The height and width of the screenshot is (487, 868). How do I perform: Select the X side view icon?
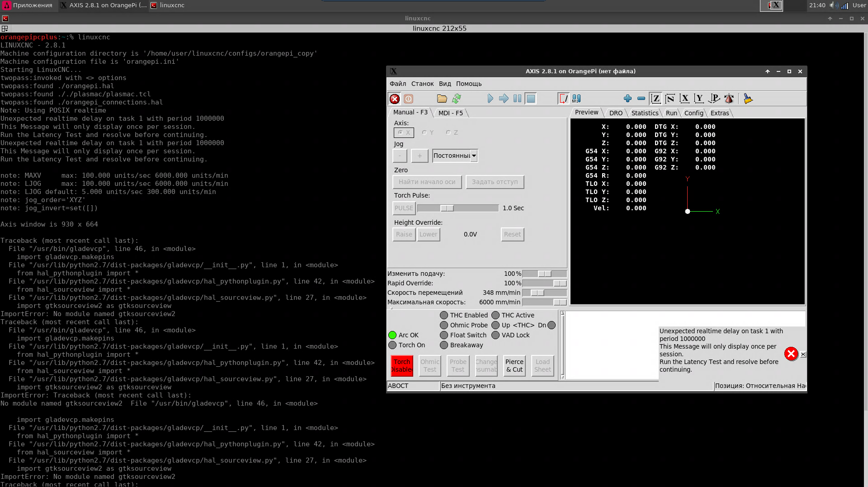coord(684,99)
